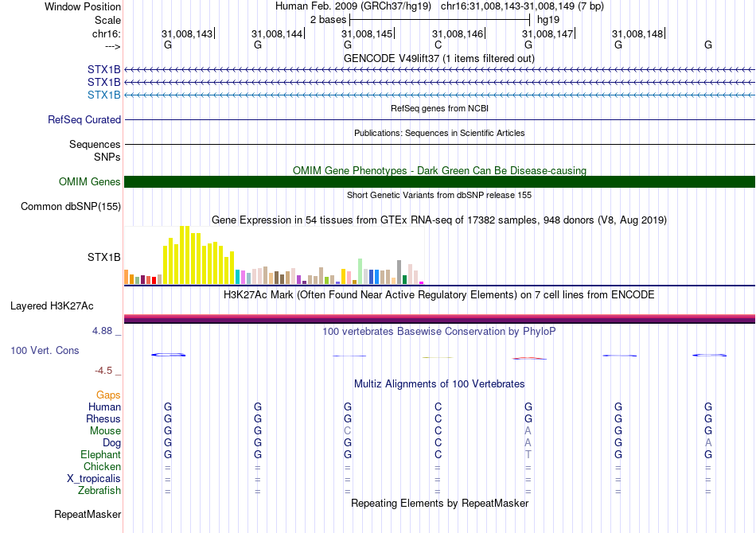Open the 100 Vert. Cons track label

[45, 350]
